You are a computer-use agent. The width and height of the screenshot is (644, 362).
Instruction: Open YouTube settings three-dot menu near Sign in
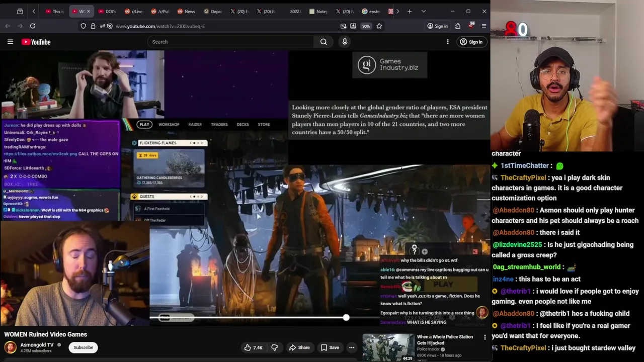click(448, 42)
